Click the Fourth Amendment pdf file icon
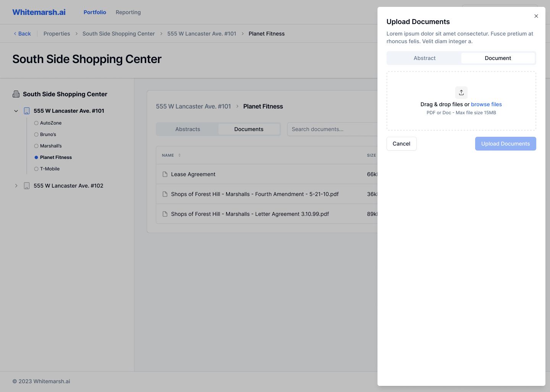Image resolution: width=550 pixels, height=392 pixels. (x=165, y=194)
